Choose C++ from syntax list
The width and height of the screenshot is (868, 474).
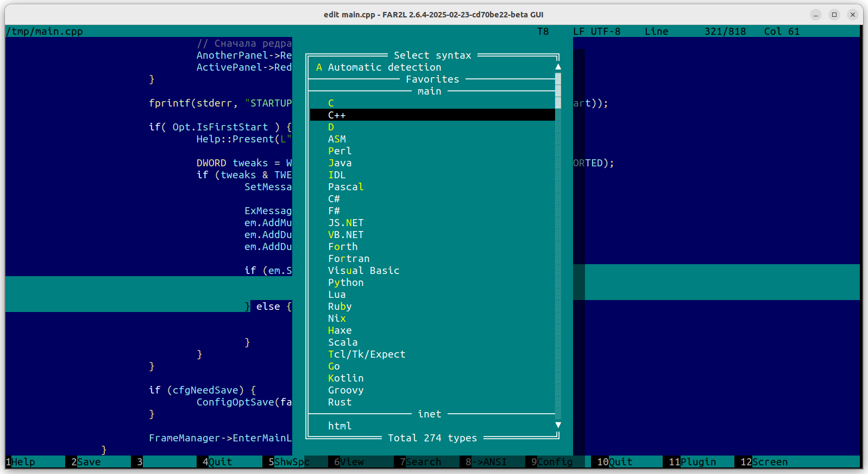(337, 115)
